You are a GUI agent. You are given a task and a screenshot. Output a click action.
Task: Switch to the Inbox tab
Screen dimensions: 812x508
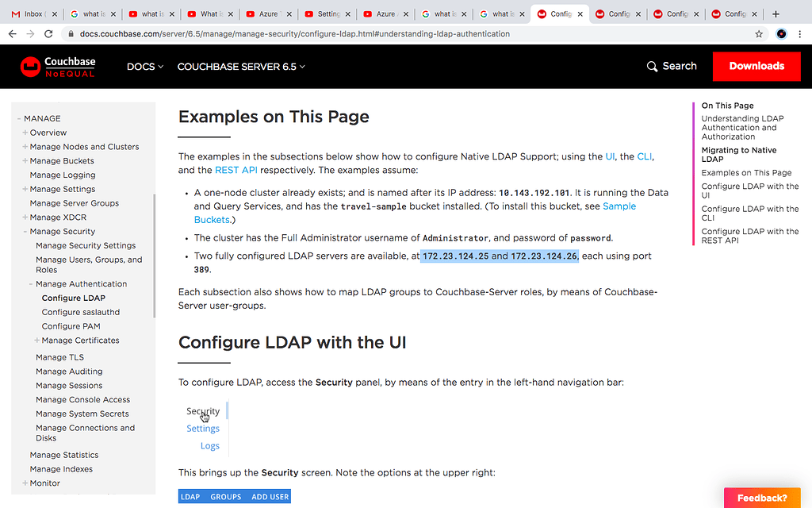(x=36, y=13)
